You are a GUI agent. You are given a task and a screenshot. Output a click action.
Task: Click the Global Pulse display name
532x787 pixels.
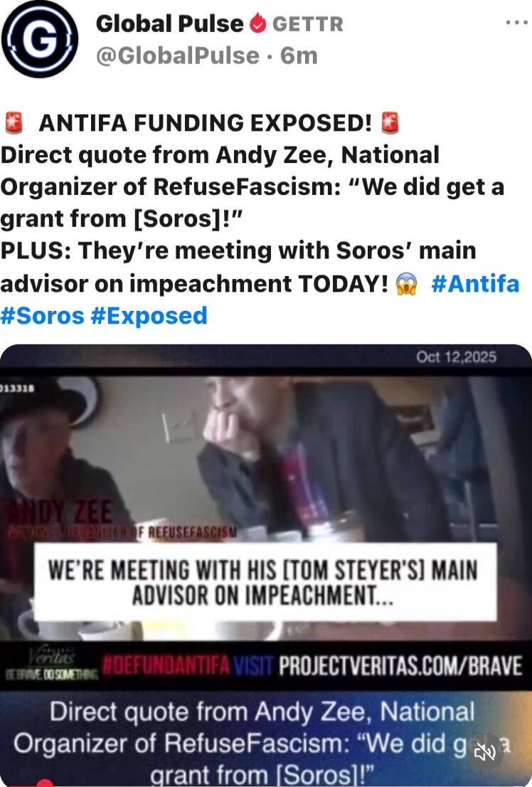pyautogui.click(x=170, y=23)
